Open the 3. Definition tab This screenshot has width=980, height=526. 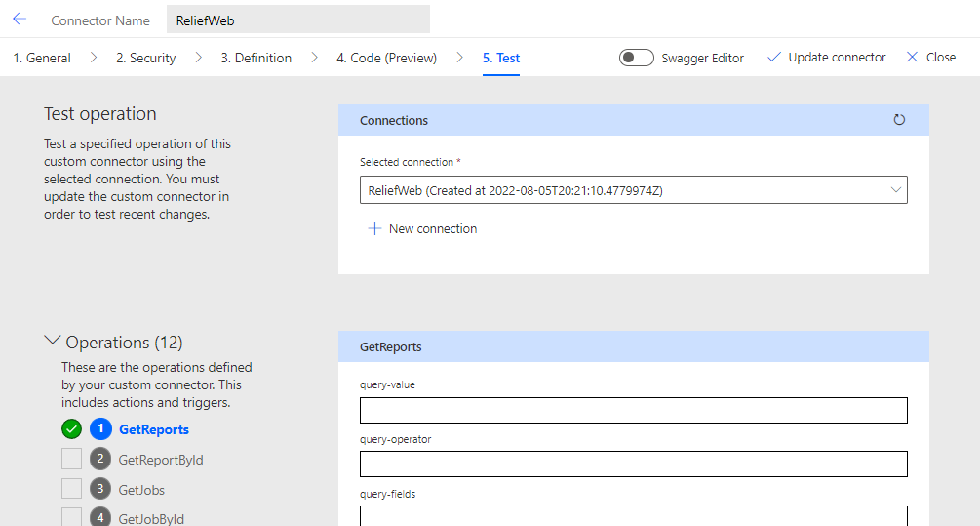pyautogui.click(x=255, y=58)
